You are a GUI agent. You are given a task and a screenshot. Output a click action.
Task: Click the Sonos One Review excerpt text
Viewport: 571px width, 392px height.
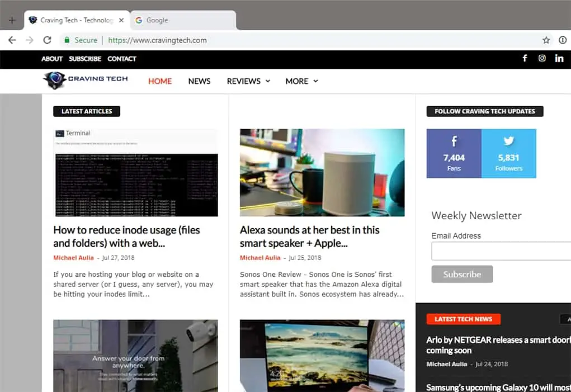point(322,284)
